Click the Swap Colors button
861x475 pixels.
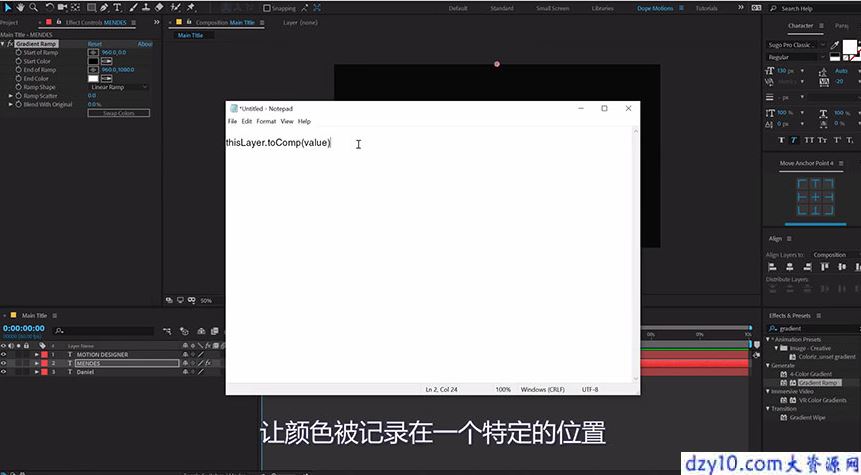coord(119,113)
